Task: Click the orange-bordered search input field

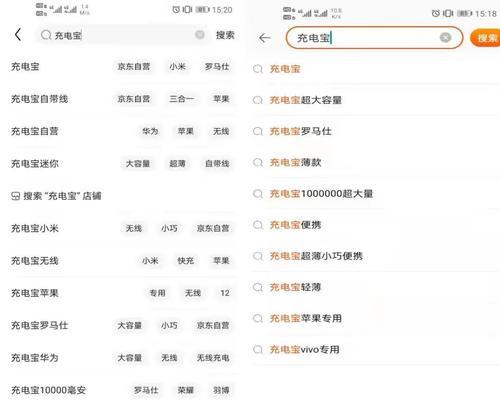Action: pos(374,38)
